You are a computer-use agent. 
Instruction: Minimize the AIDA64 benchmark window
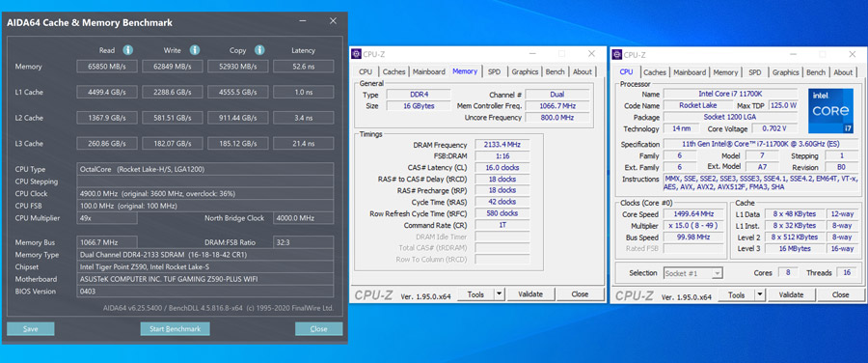tap(304, 21)
